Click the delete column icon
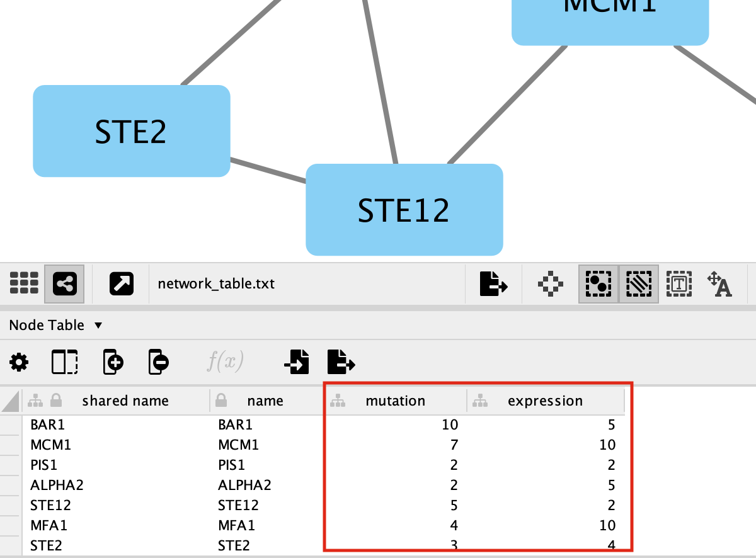Image resolution: width=756 pixels, height=558 pixels. [159, 363]
